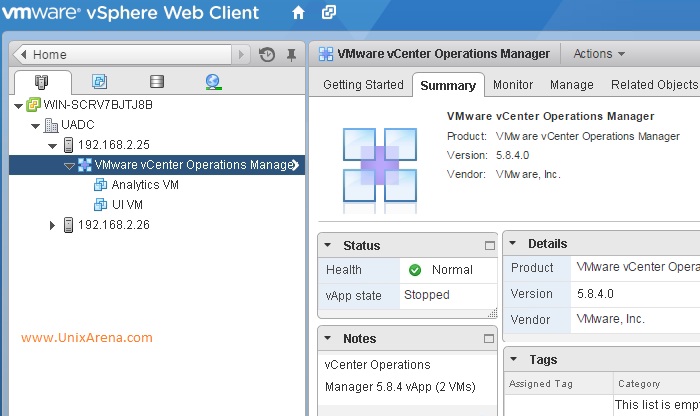The height and width of the screenshot is (416, 700).
Task: Switch to the Storage inventory tab
Action: [157, 81]
